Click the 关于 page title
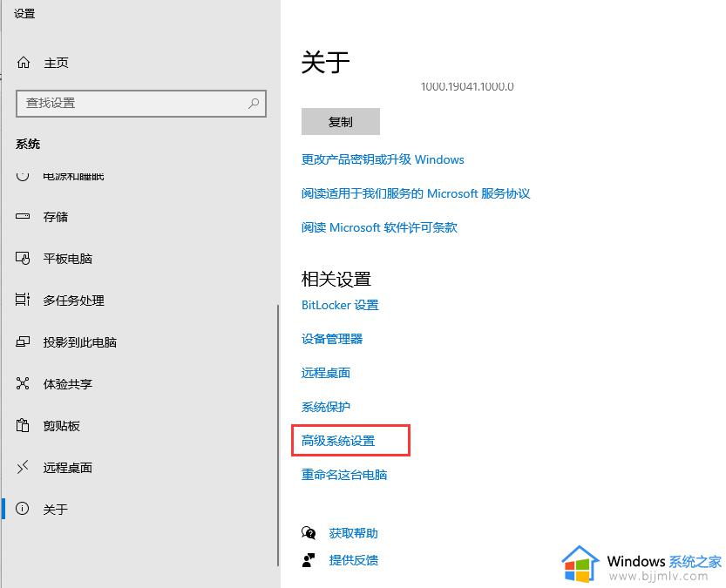 click(325, 62)
